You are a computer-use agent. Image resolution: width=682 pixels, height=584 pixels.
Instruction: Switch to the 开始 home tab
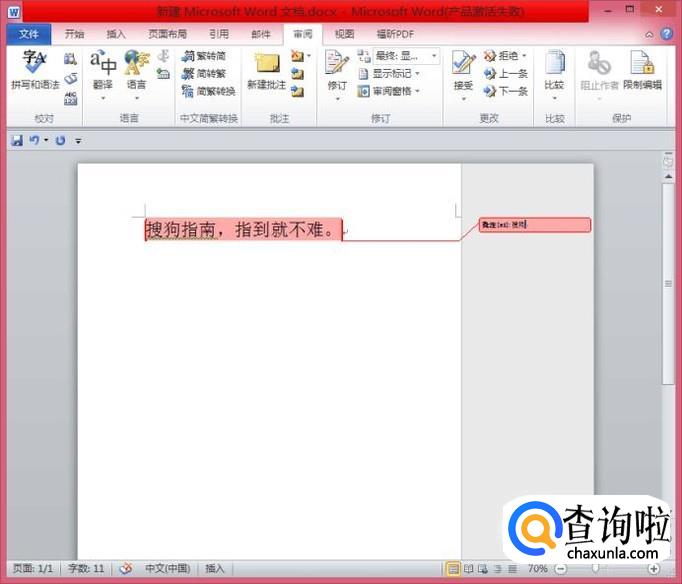point(74,34)
